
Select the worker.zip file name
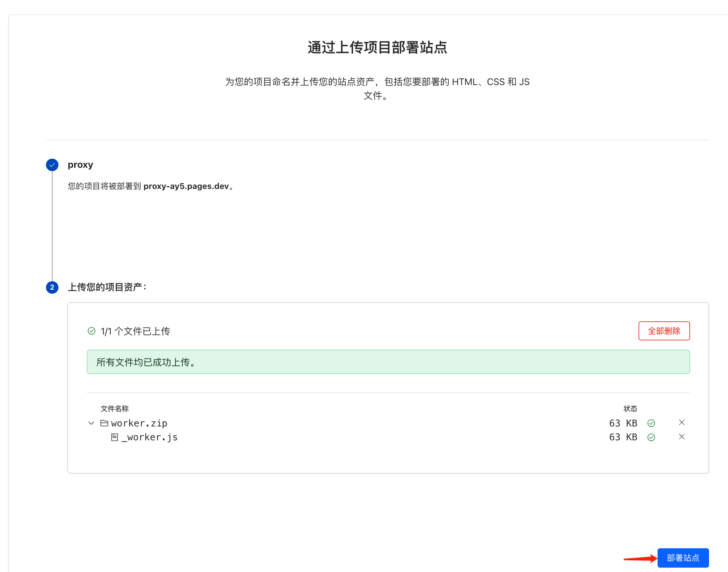coord(139,423)
